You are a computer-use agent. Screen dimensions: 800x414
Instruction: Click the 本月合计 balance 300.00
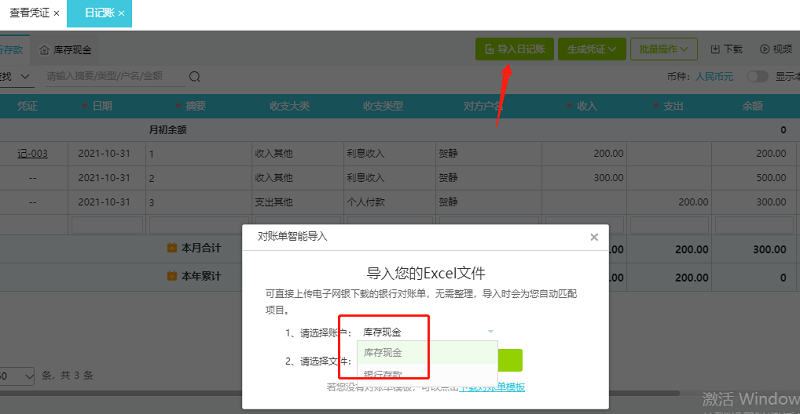pyautogui.click(x=769, y=250)
